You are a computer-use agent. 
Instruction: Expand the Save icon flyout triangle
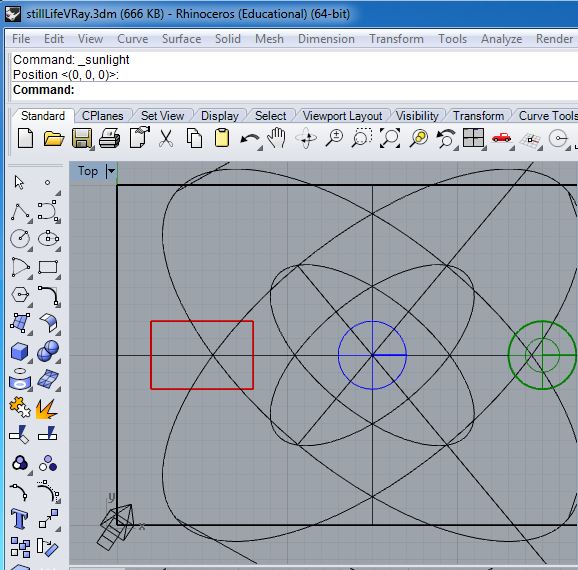coord(92,148)
